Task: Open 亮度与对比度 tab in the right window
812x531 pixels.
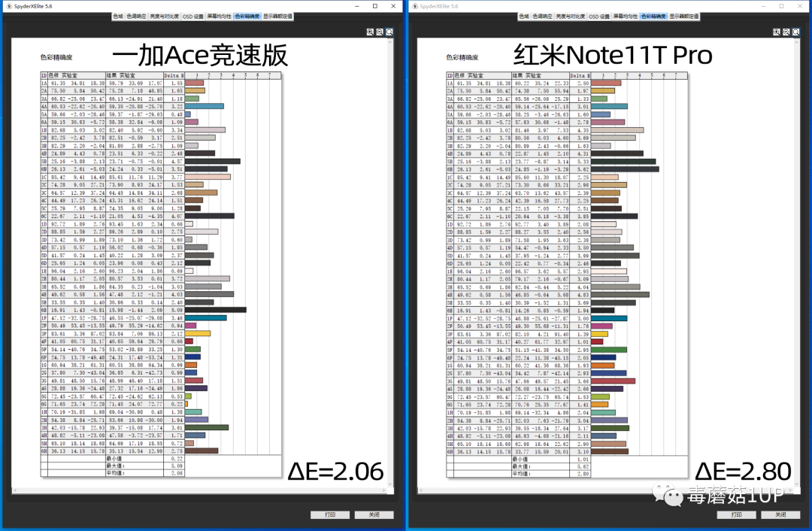Action: [570, 17]
